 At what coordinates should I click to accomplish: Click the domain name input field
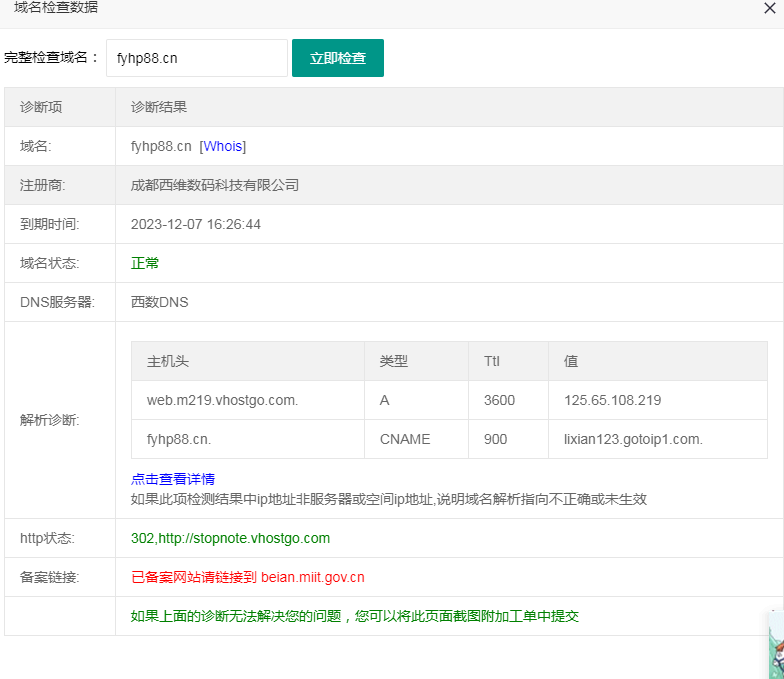[196, 58]
